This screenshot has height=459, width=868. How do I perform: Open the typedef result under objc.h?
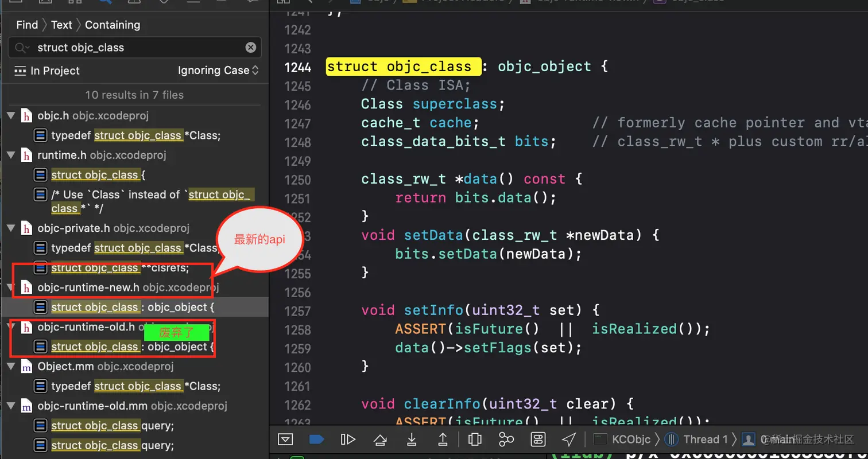click(x=135, y=135)
